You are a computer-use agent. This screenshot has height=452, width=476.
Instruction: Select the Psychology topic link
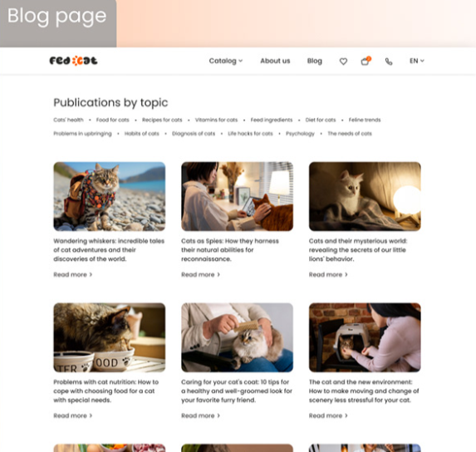(x=300, y=134)
